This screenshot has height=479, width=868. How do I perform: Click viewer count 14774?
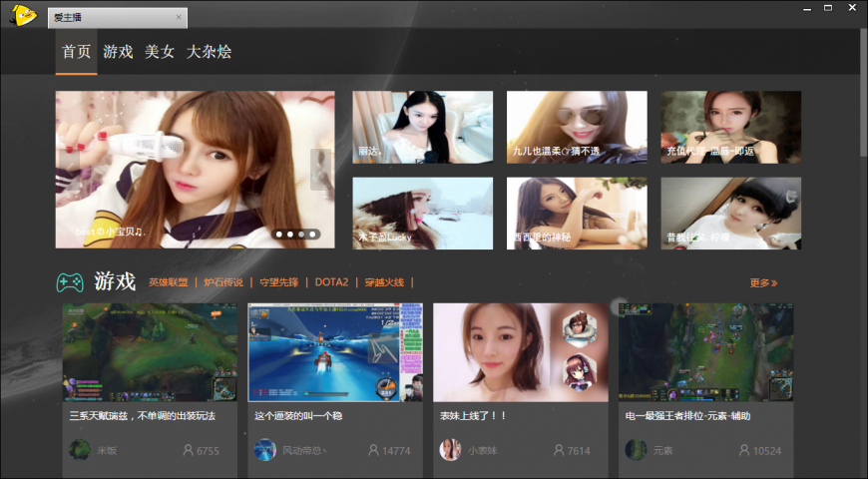396,451
